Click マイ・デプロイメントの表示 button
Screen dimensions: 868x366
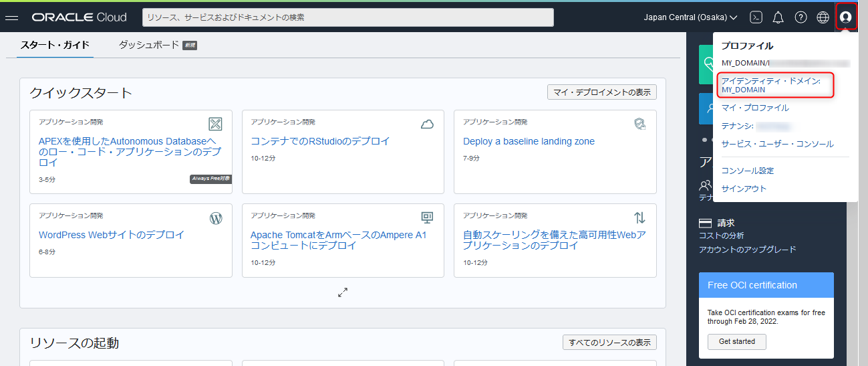(602, 92)
